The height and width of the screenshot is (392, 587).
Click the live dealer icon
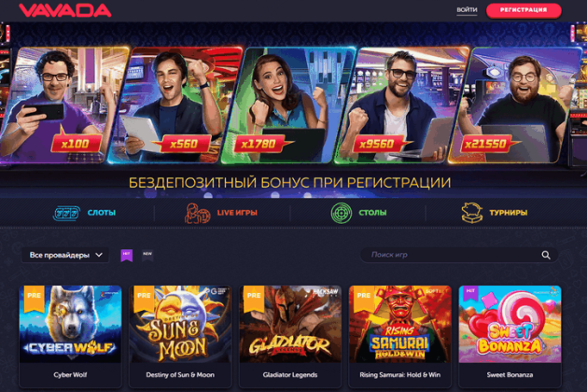[197, 213]
